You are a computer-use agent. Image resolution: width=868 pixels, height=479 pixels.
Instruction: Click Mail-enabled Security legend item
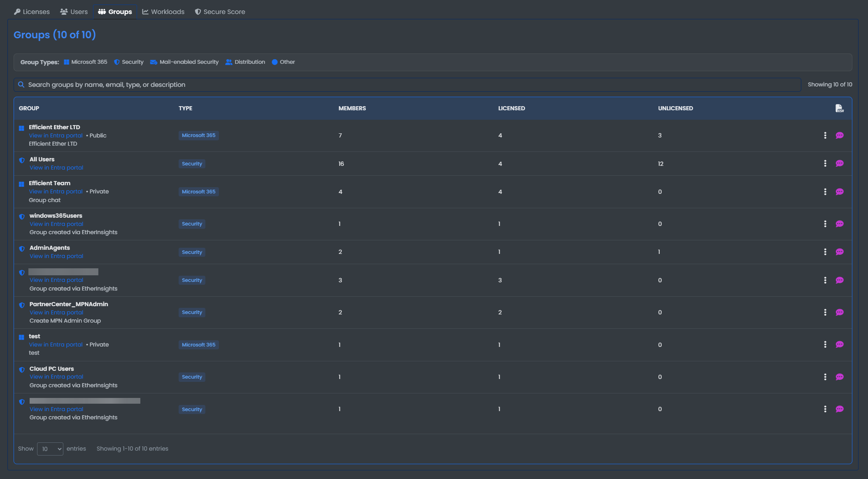pyautogui.click(x=184, y=62)
